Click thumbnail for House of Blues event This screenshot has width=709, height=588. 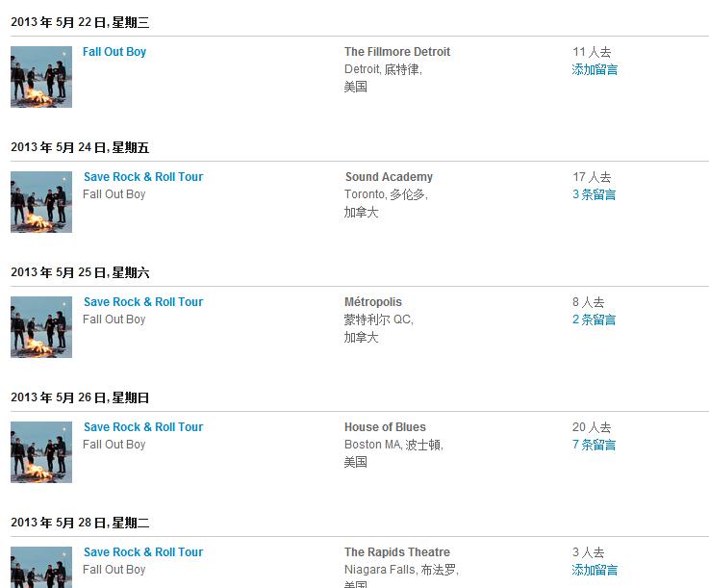pos(41,451)
